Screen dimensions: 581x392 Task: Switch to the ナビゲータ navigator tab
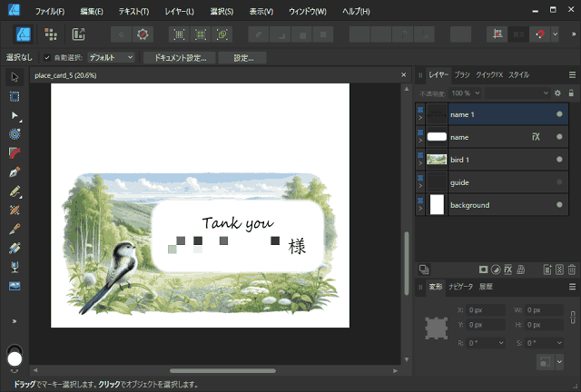click(x=460, y=287)
